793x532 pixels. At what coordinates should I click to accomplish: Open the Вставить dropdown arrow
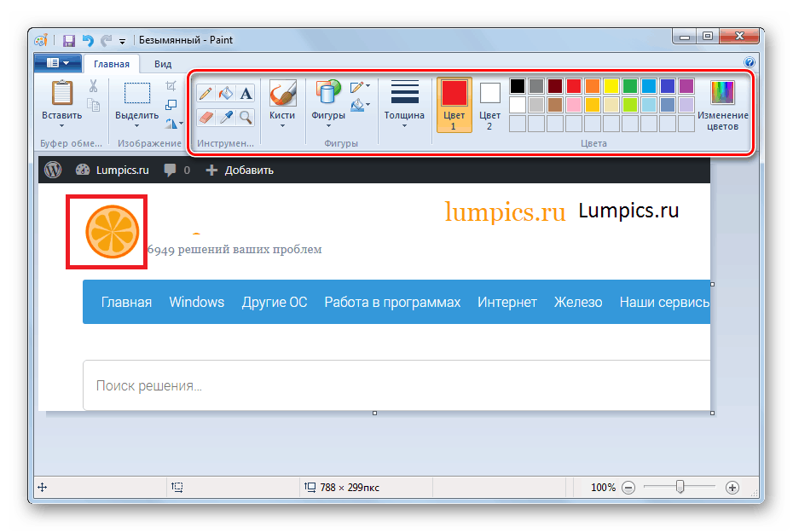(61, 125)
